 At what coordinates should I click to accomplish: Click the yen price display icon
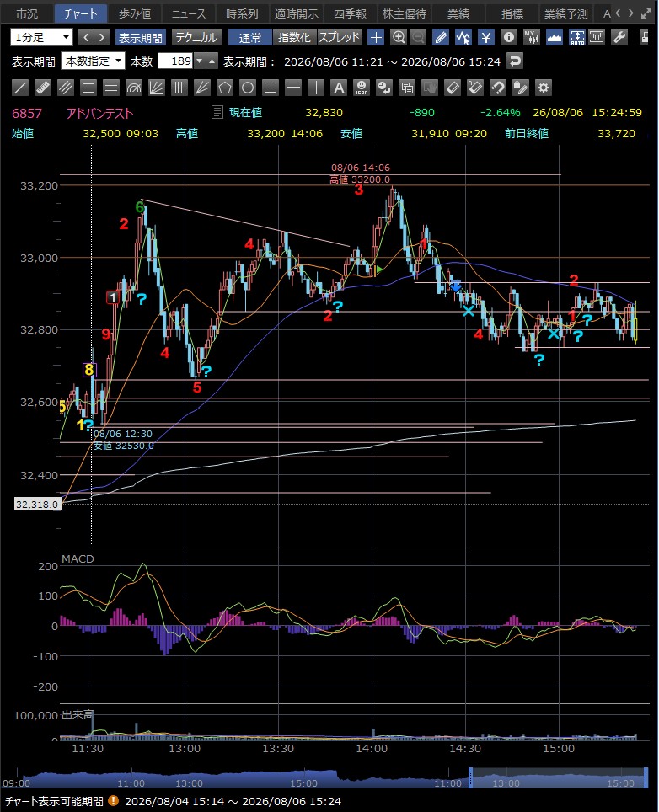pyautogui.click(x=486, y=37)
